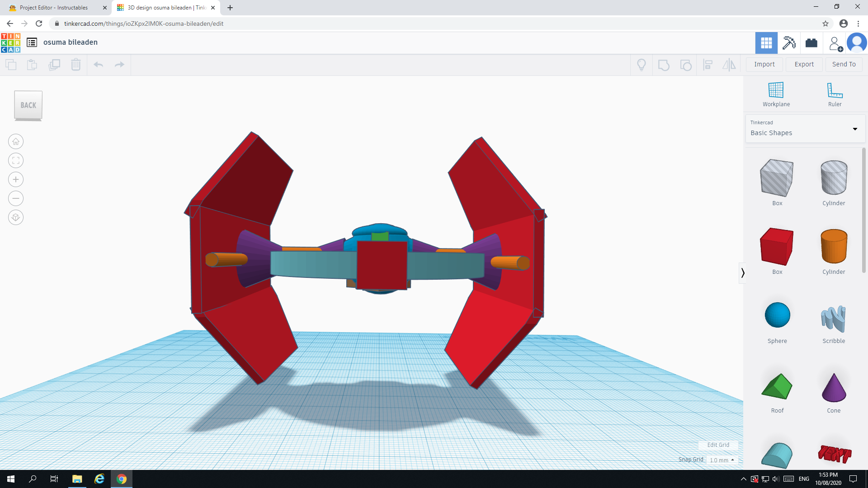The image size is (868, 488).
Task: Click the shapes panel scrollbar
Action: 864,210
